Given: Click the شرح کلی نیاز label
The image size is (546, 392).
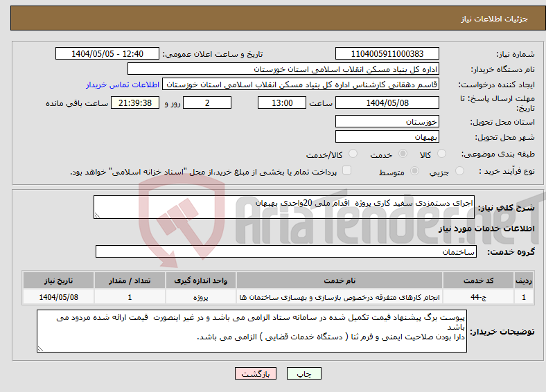Looking at the screenshot, I should [507, 208].
